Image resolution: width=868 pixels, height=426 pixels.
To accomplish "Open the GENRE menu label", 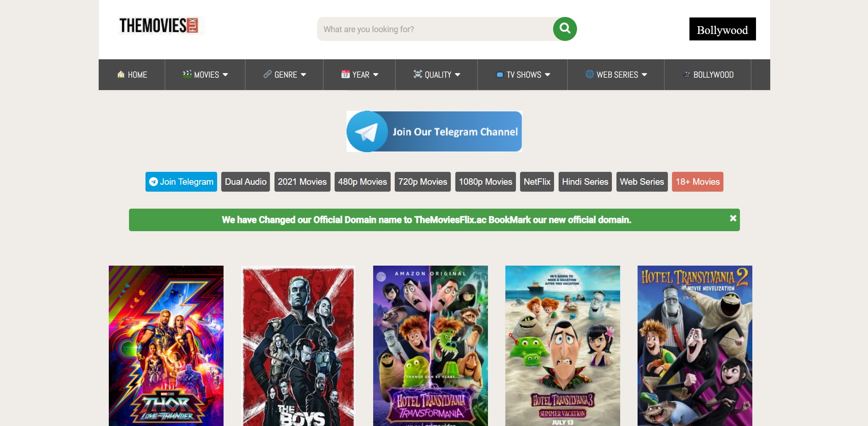I will point(286,75).
